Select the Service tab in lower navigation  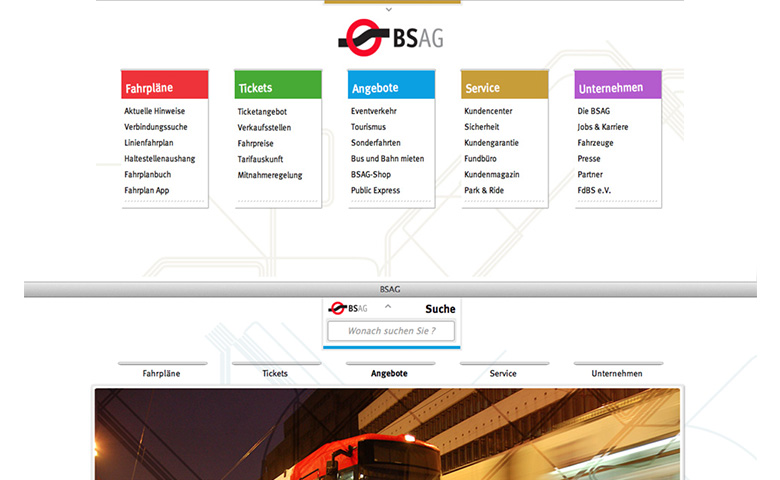503,373
